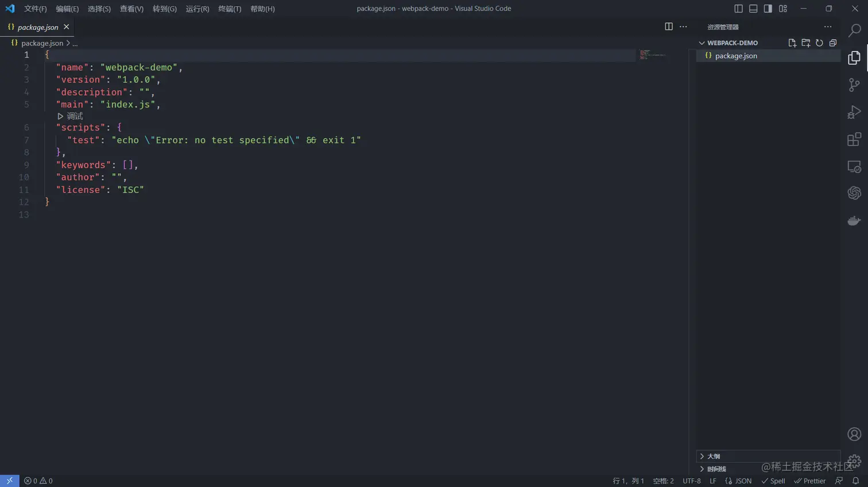Open the 选择(S) menu
Image resolution: width=868 pixels, height=487 pixels.
(x=99, y=9)
